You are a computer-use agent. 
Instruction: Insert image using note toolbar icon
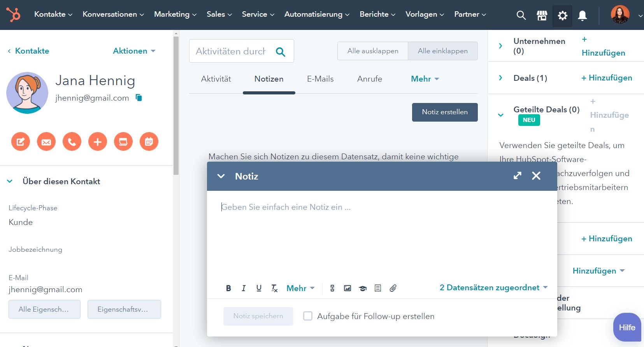[347, 288]
